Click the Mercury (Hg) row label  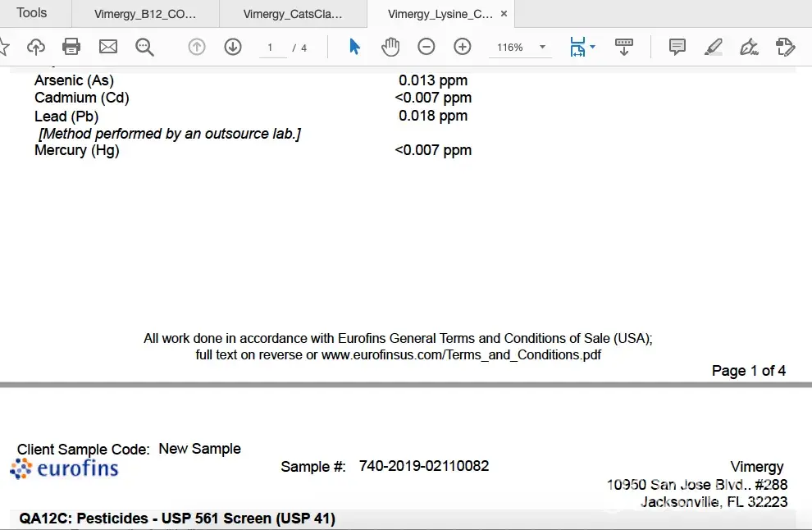(x=76, y=150)
